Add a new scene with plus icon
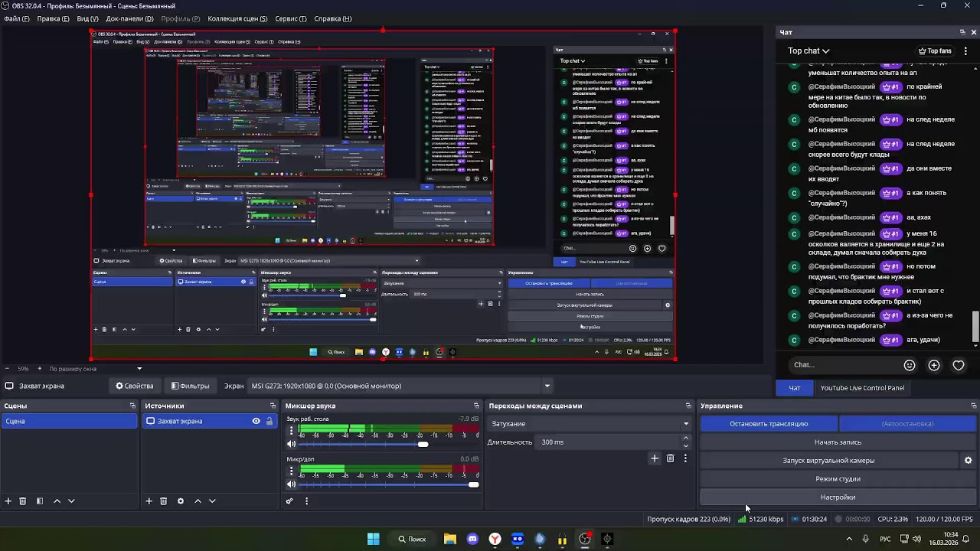Image resolution: width=980 pixels, height=551 pixels. pyautogui.click(x=8, y=501)
